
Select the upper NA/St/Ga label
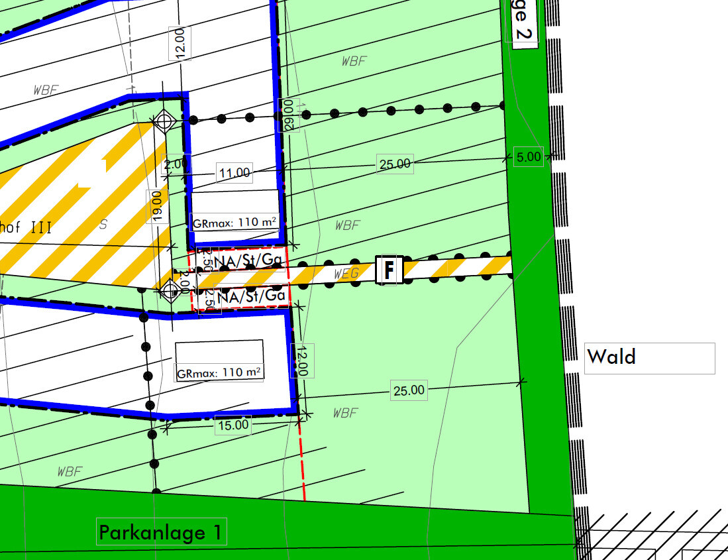(x=242, y=260)
